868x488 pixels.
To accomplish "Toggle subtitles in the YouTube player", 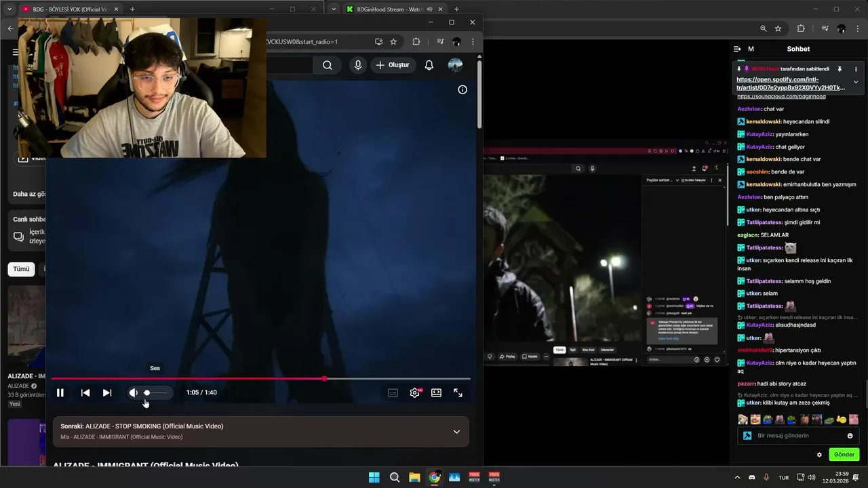I will [x=393, y=392].
